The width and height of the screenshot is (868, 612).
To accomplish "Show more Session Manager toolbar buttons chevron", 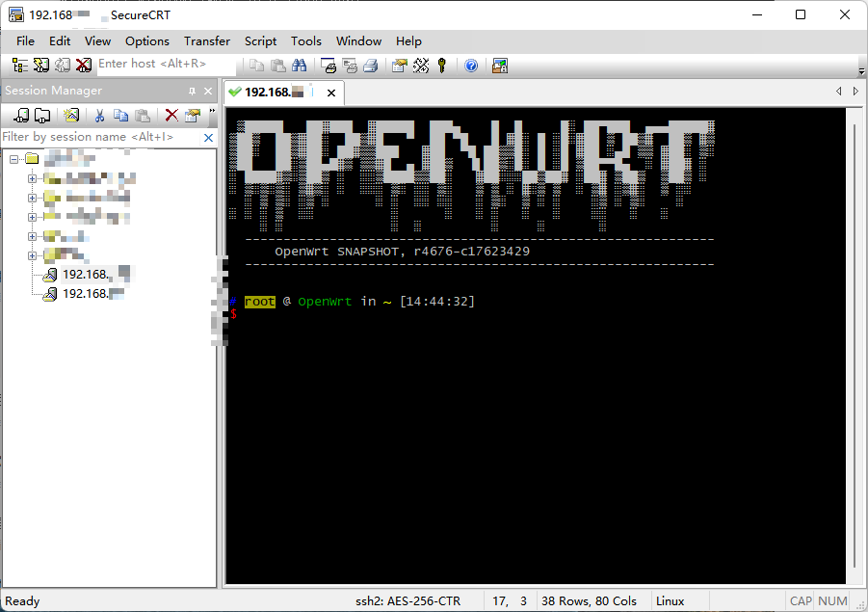I will [x=212, y=112].
